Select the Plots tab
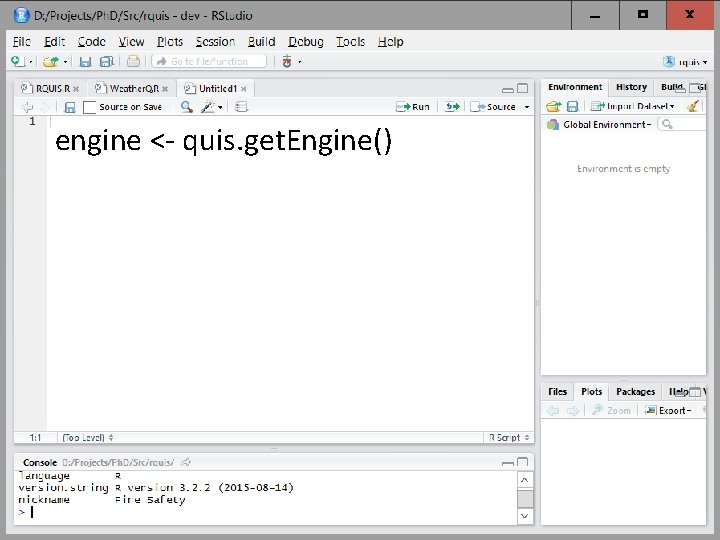Viewport: 720px width, 540px height. coord(591,392)
